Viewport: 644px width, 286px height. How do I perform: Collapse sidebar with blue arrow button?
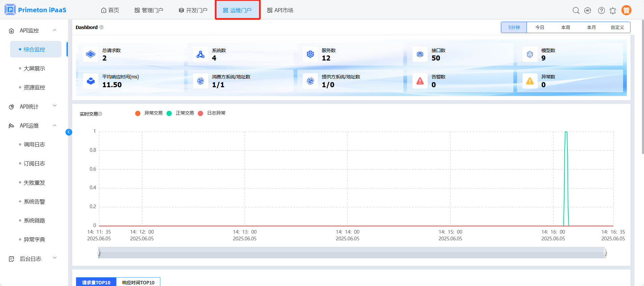[x=69, y=132]
